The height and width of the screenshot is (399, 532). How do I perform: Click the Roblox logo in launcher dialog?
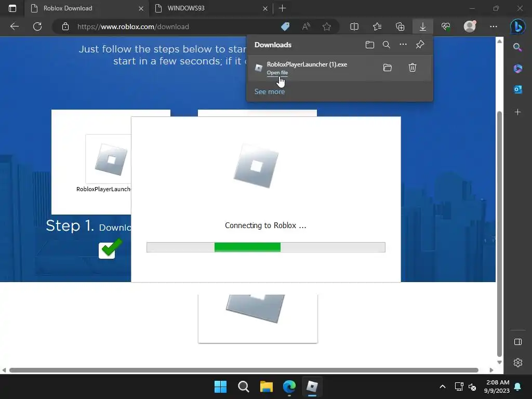(x=256, y=166)
